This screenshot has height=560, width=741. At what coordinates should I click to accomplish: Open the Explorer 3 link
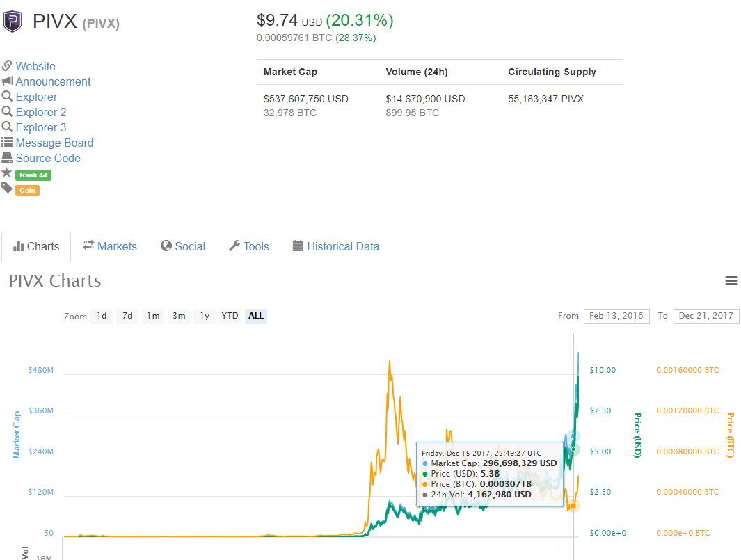pos(40,127)
